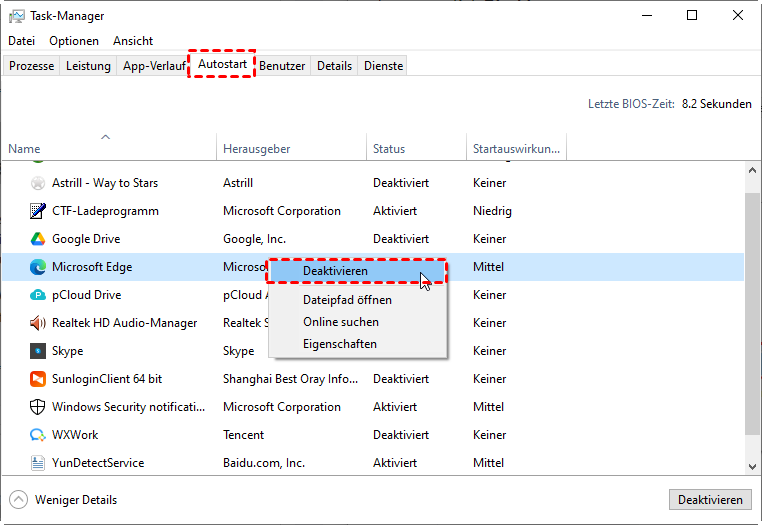The width and height of the screenshot is (762, 525).
Task: Select the pCloud Drive icon
Action: coord(37,295)
